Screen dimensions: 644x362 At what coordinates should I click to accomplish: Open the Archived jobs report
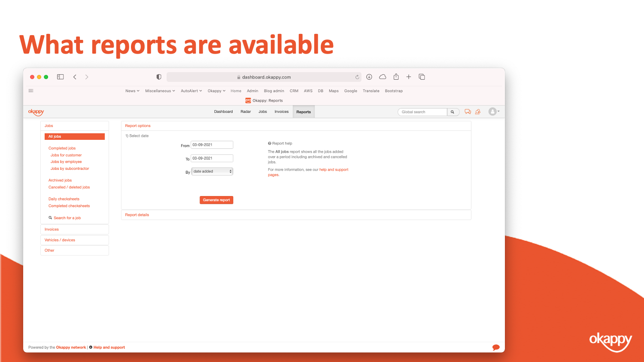tap(60, 181)
